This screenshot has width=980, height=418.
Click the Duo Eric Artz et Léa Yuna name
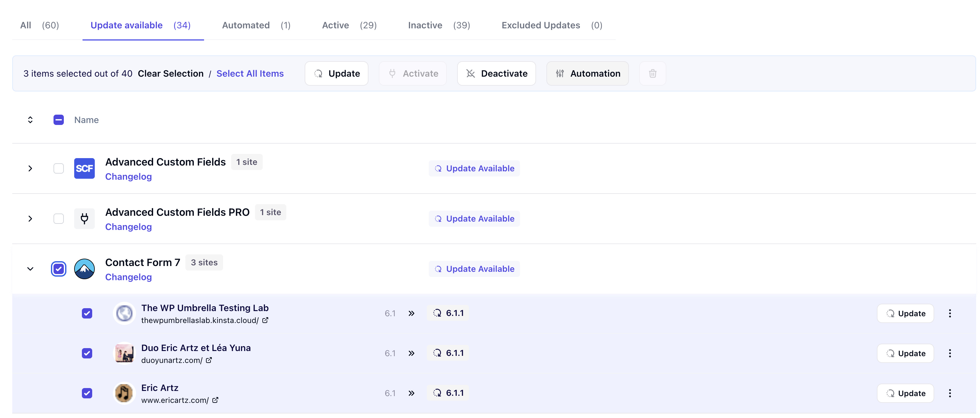196,348
